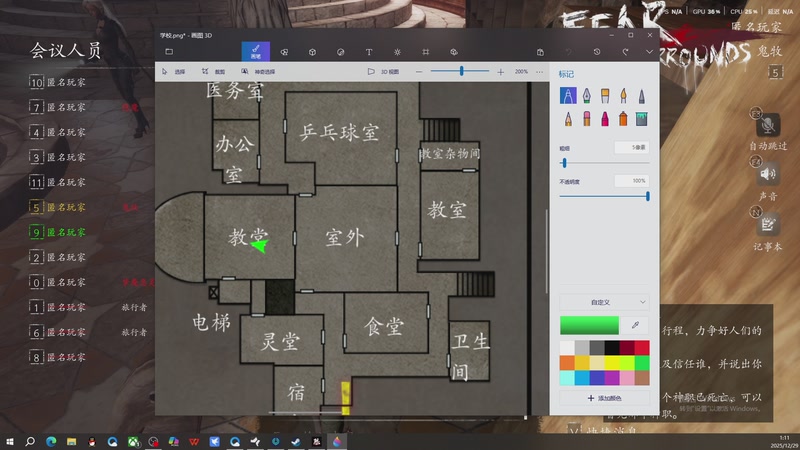Open the Windows Start button
800x450 pixels.
point(10,441)
